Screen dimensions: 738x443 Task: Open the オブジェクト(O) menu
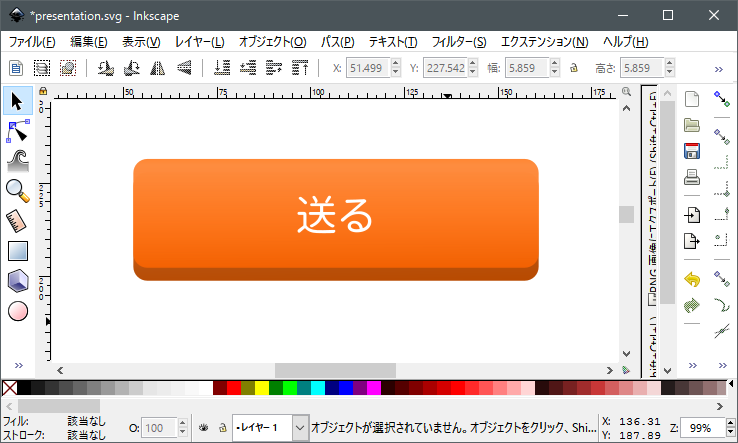[273, 42]
